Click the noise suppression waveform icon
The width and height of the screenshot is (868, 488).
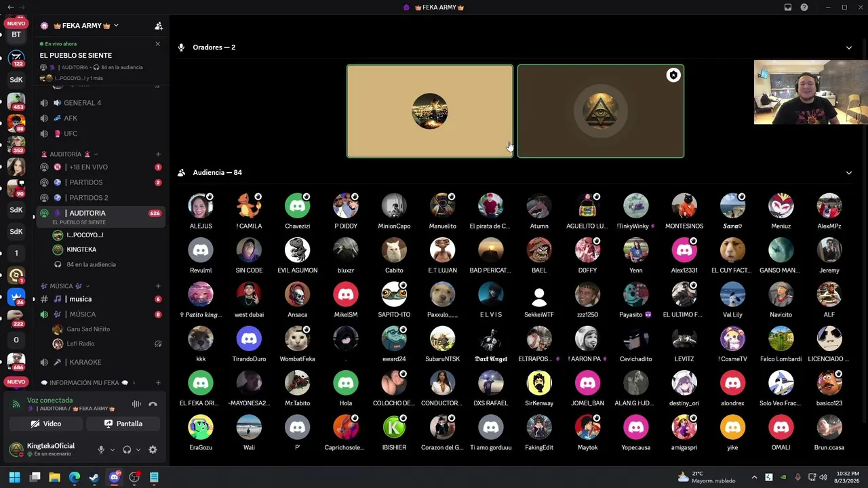(x=136, y=404)
